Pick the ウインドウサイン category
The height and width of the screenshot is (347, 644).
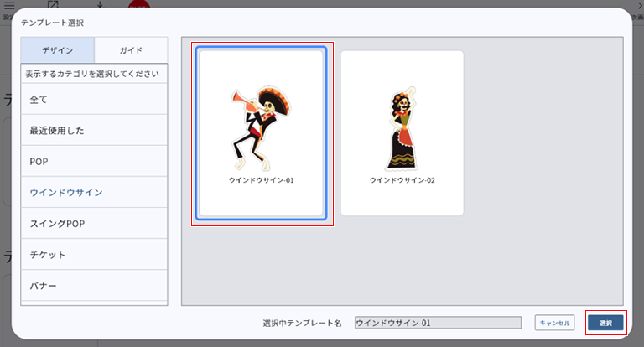click(94, 192)
